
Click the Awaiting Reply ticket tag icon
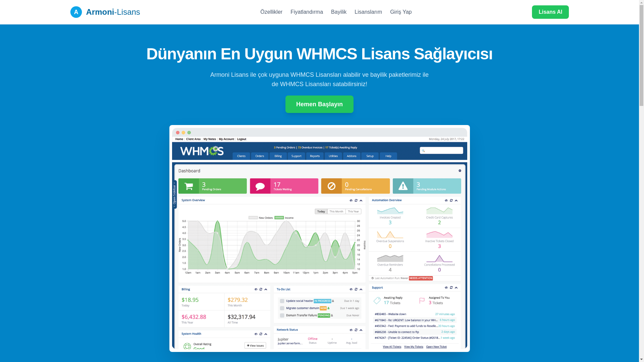377,300
